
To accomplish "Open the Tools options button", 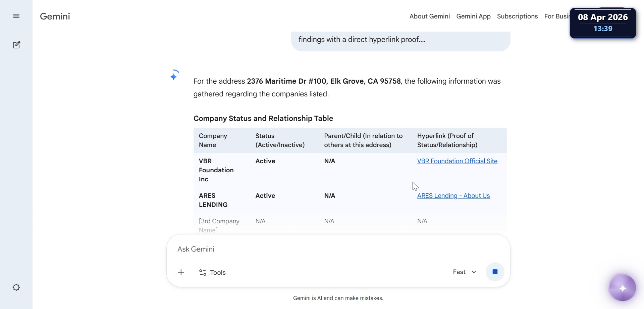I will tap(212, 272).
